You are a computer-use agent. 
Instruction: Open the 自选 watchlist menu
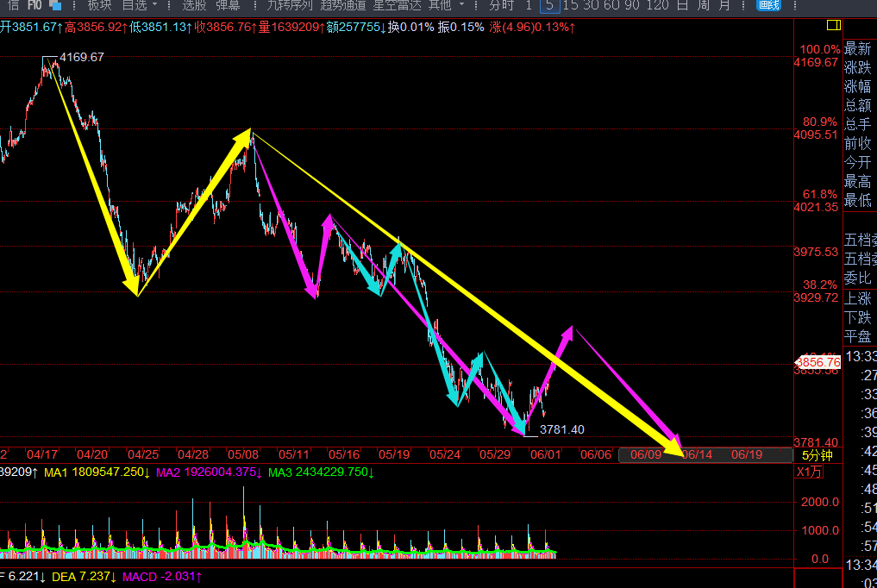click(x=135, y=5)
